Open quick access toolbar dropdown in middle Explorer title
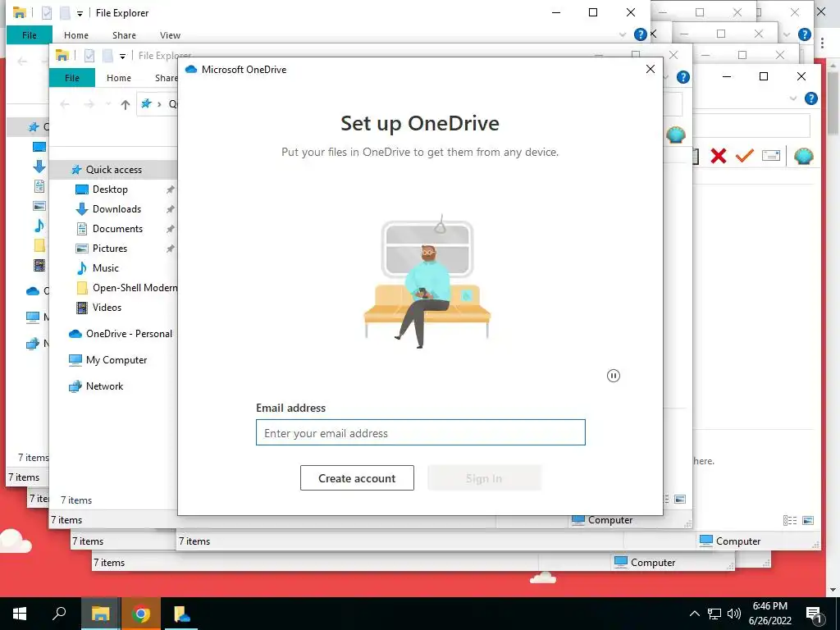This screenshot has height=630, width=840. [x=123, y=57]
